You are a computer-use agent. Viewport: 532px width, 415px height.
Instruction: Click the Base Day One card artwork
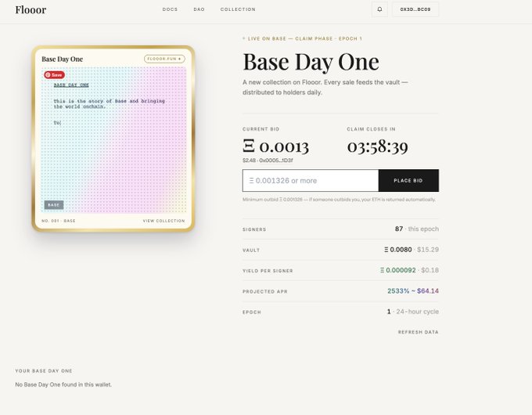point(113,140)
